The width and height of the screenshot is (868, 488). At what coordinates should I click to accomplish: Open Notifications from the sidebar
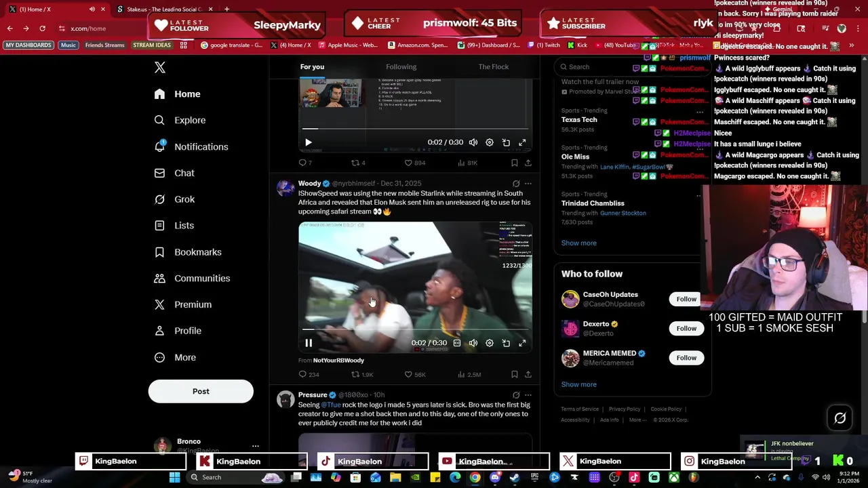coord(191,146)
